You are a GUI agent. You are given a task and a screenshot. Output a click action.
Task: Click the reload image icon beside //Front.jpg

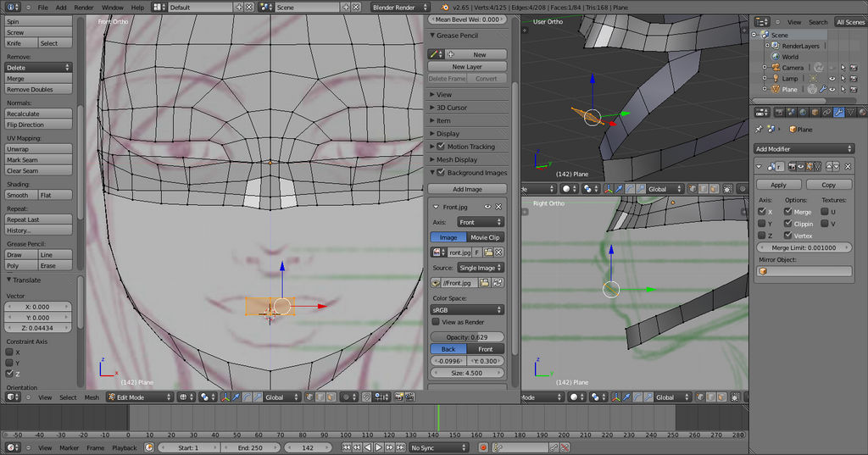(x=498, y=282)
